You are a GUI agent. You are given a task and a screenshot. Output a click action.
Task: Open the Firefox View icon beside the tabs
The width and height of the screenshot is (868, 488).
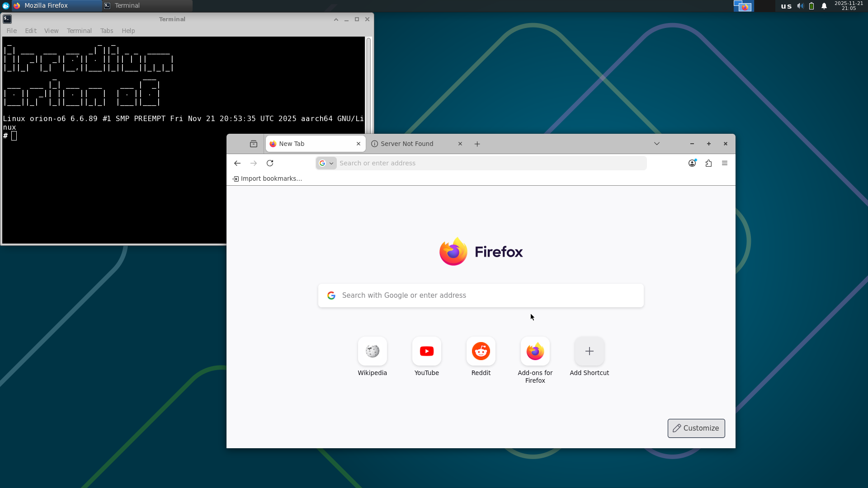254,144
